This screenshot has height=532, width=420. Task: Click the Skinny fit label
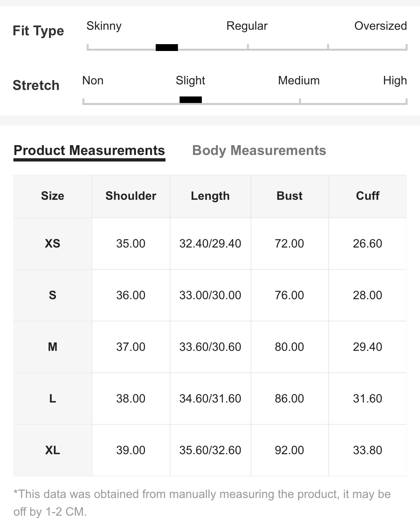[104, 26]
